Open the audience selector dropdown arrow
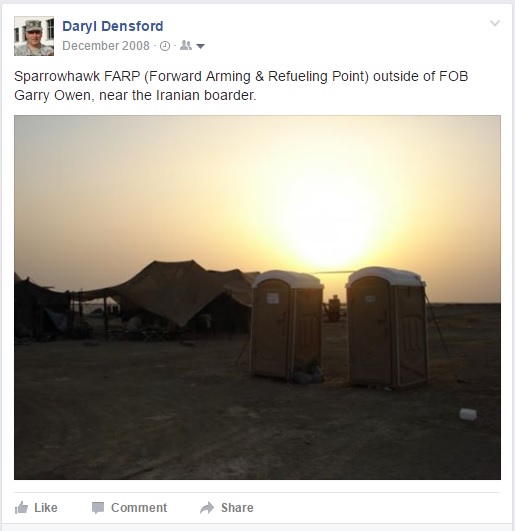Screen dimensions: 515x531 click(200, 46)
